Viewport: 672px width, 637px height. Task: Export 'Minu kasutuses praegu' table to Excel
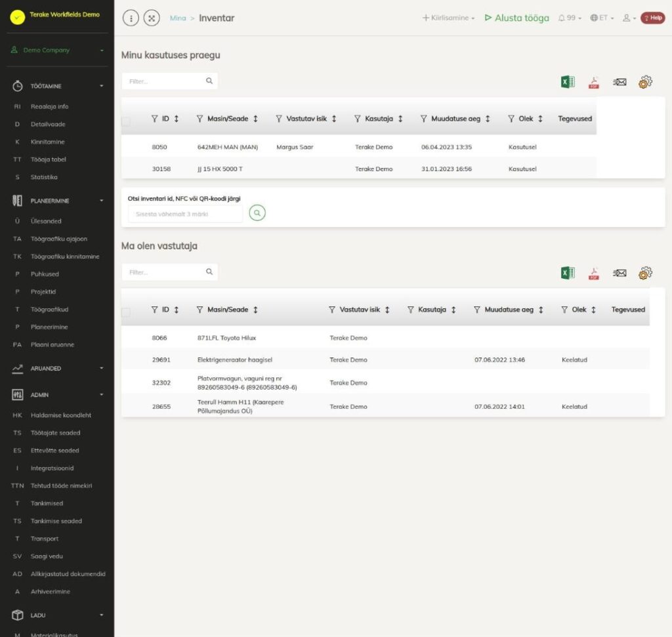pos(568,82)
